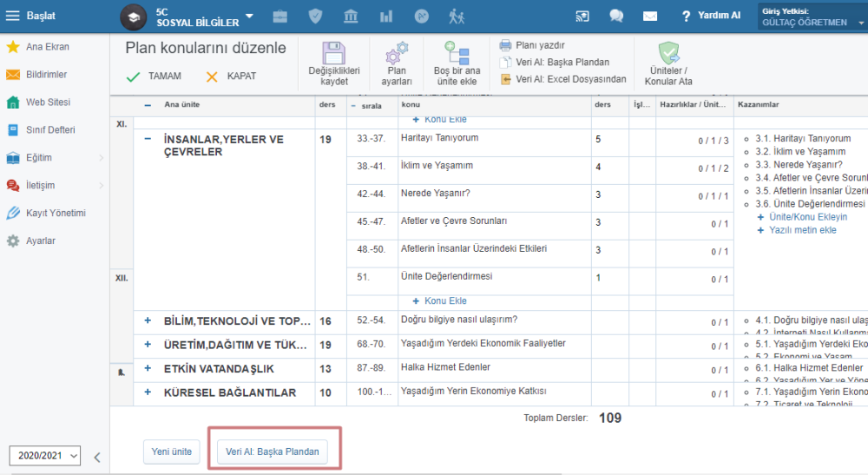Image resolution: width=868 pixels, height=475 pixels.
Task: Click 0 / 1 / 3 preparations value
Action: 713,142
